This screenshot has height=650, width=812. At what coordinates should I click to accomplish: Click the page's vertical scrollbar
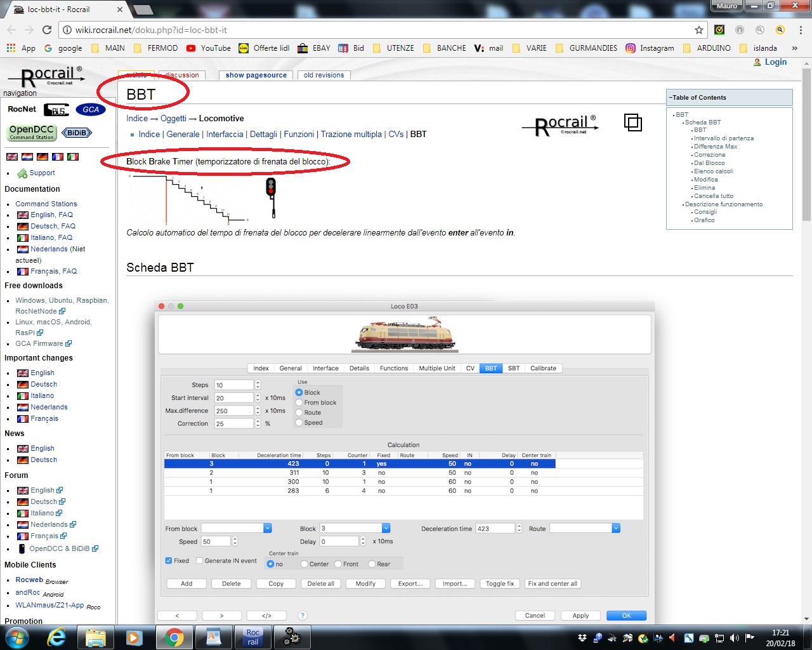coord(806,190)
